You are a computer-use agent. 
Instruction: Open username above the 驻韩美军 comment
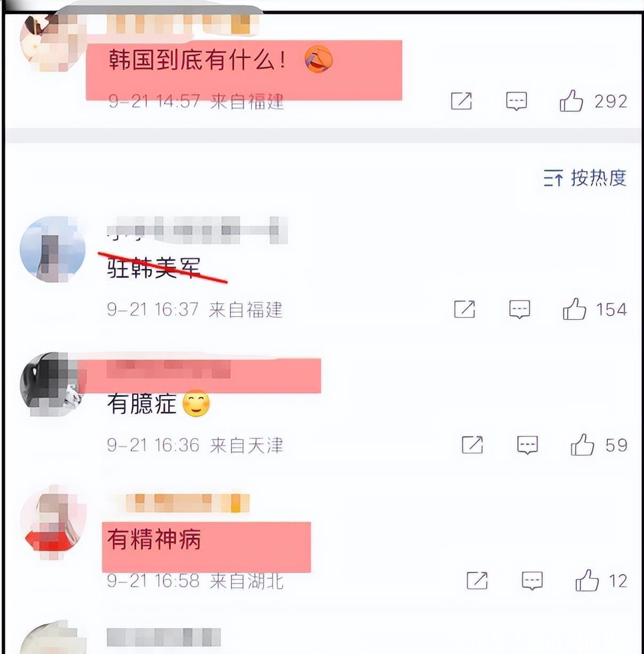[197, 230]
